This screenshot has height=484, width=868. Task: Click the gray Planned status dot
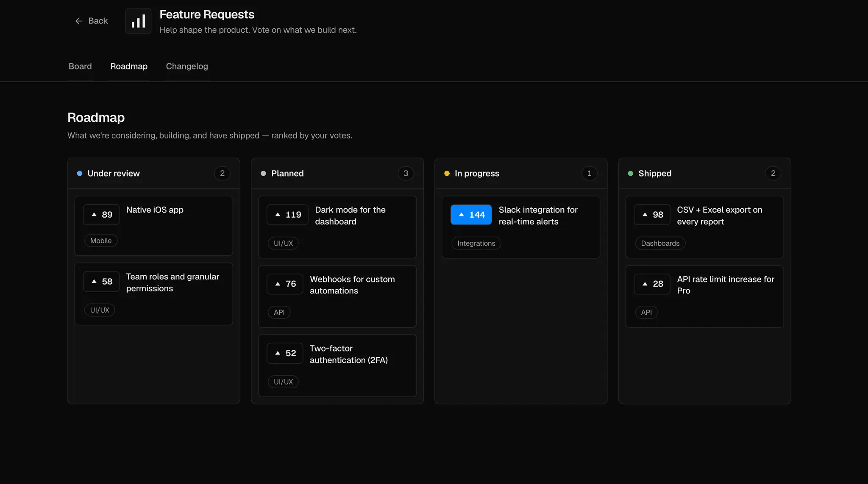point(263,174)
